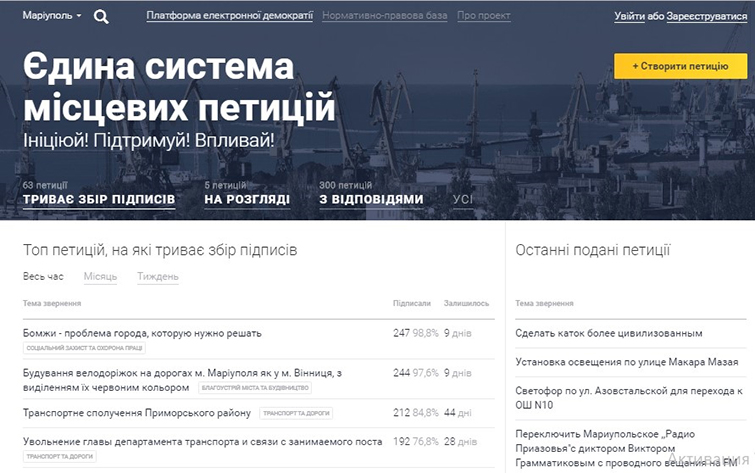Click the search magnifier icon
The height and width of the screenshot is (473, 755).
point(101,16)
